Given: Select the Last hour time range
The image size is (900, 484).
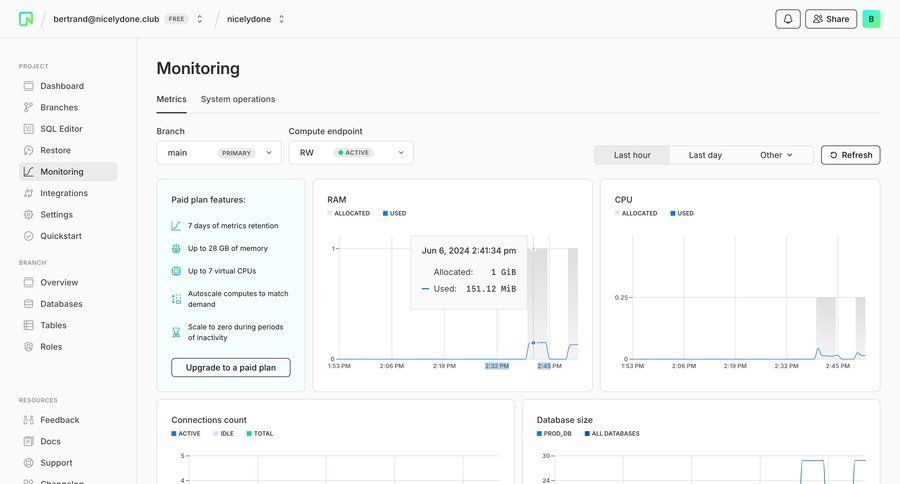Looking at the screenshot, I should tap(632, 155).
